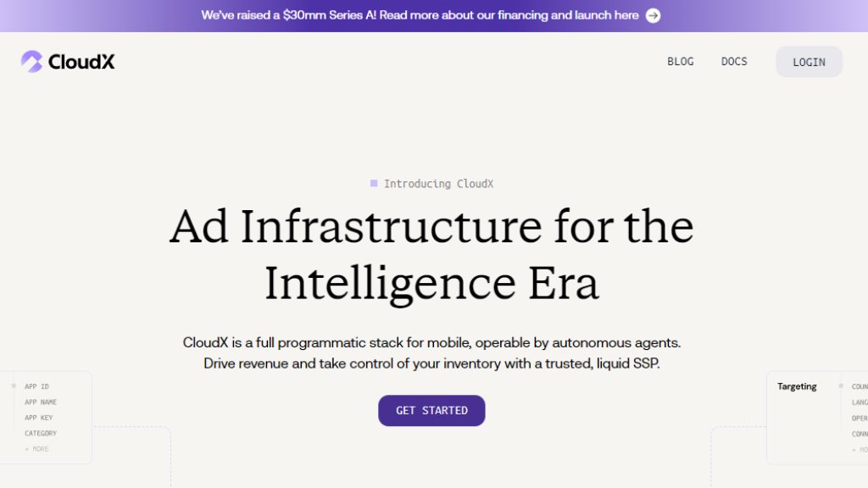Screen dimensions: 868x488
Task: Click the arrow icon in the announcement banner
Action: pyautogui.click(x=653, y=15)
